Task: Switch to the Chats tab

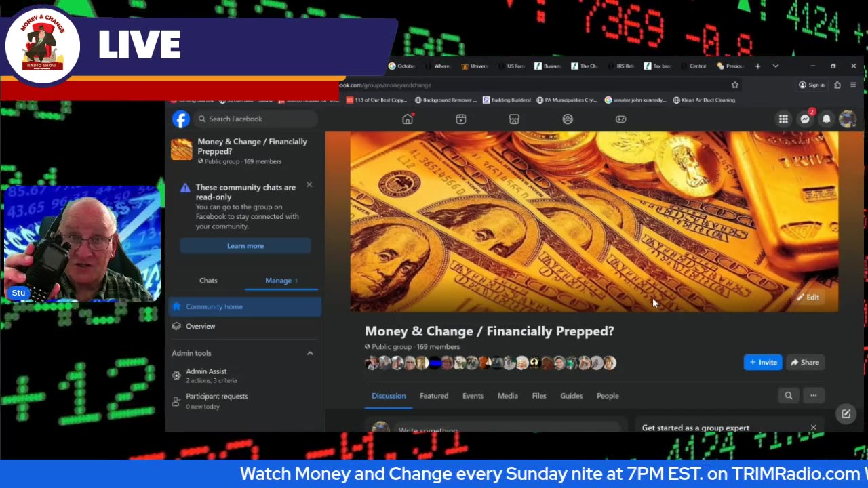Action: [208, 280]
